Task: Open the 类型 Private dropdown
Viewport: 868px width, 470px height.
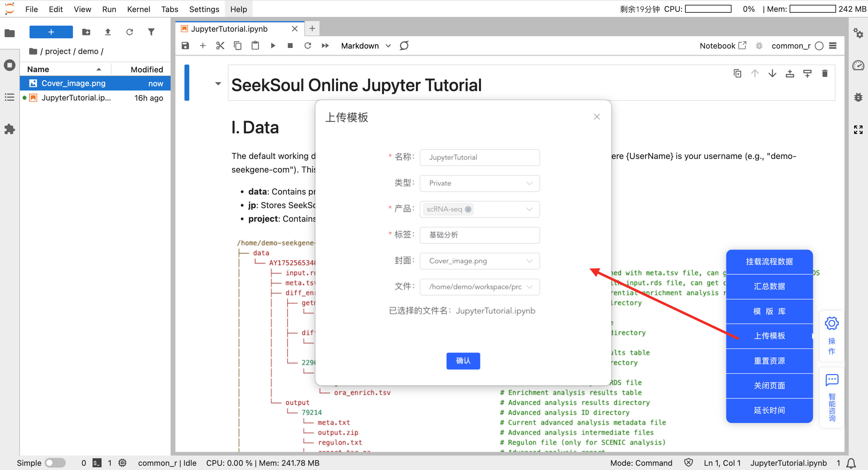Action: pos(479,183)
